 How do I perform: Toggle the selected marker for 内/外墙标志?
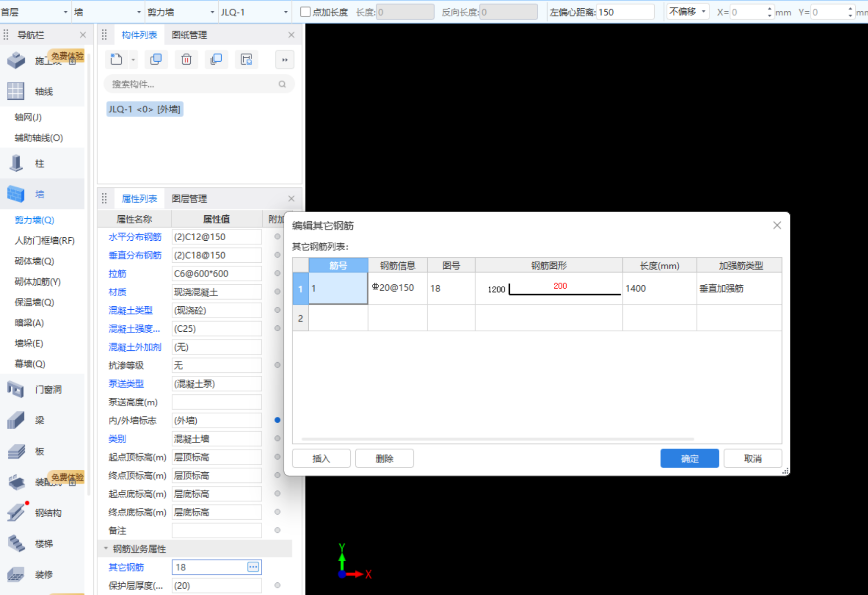click(277, 420)
